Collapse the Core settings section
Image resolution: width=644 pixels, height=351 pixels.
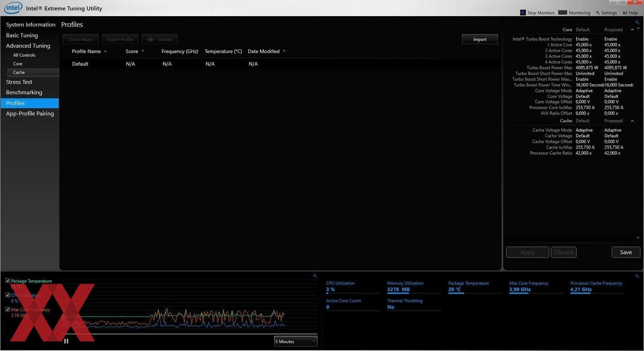point(632,30)
